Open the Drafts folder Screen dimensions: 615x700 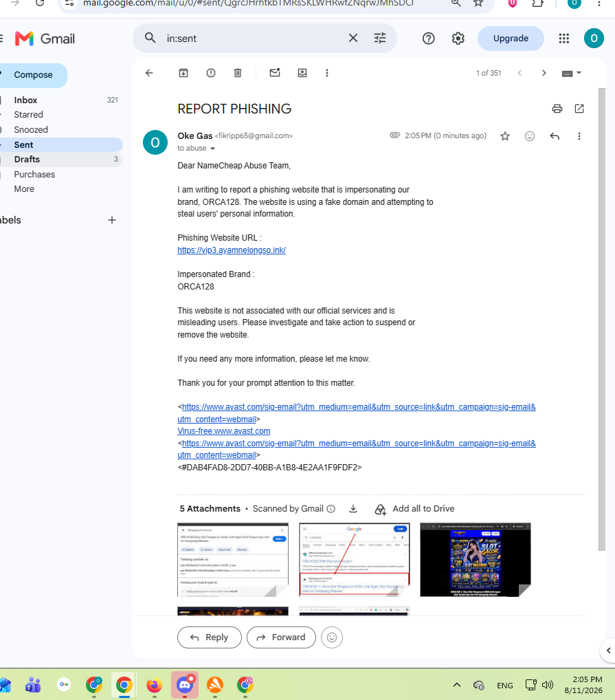[61, 160]
